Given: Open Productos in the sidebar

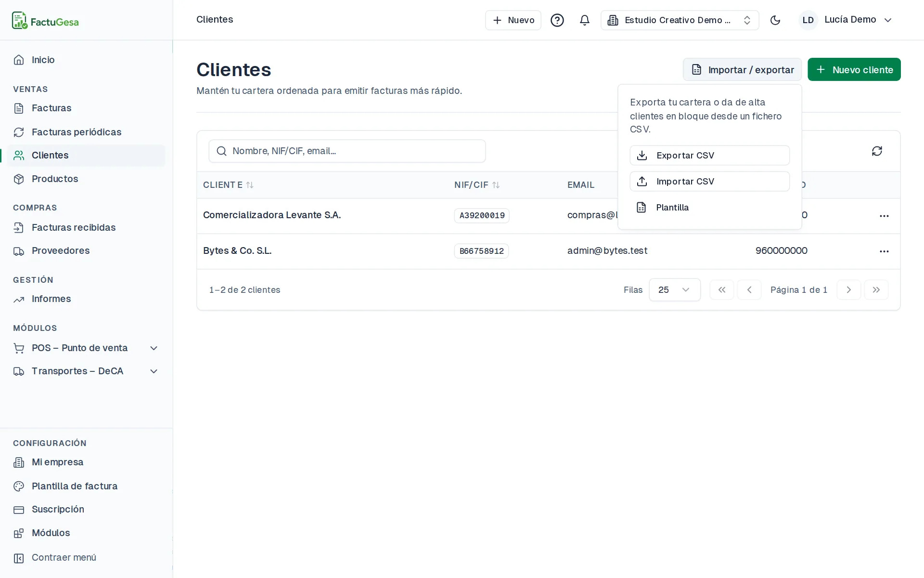Looking at the screenshot, I should coord(86,179).
